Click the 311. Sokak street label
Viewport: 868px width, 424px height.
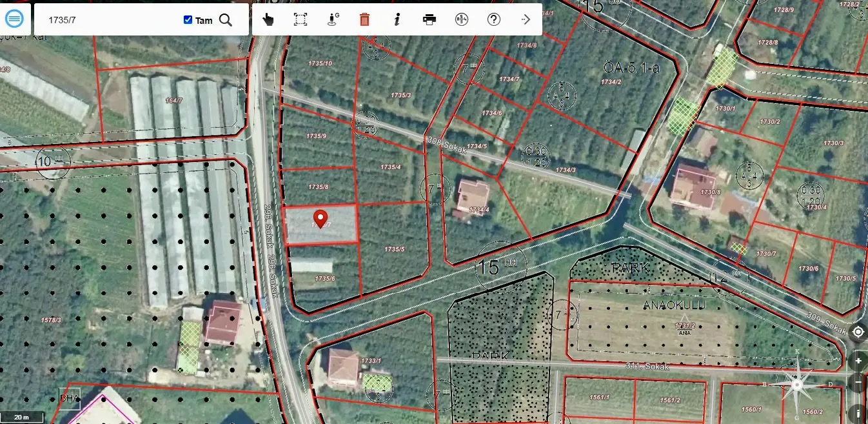649,367
